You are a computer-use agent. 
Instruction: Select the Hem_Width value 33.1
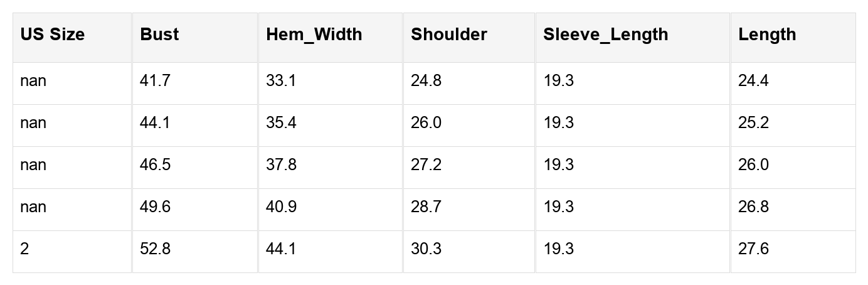click(x=281, y=81)
